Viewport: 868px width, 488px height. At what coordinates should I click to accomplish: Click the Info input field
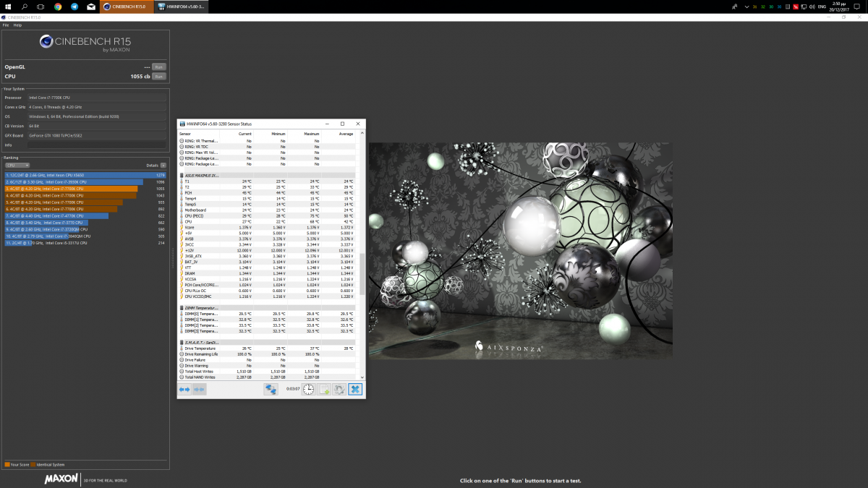click(97, 145)
